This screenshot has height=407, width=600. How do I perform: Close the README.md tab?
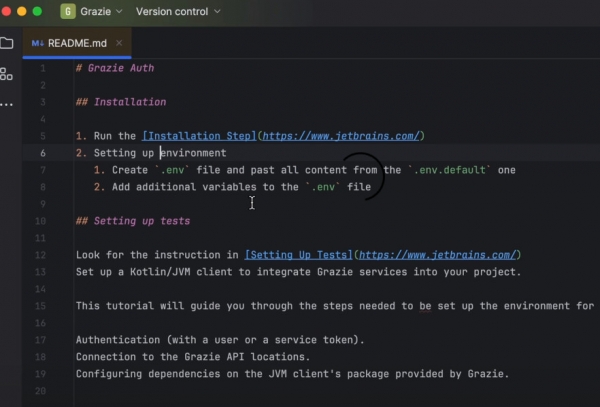click(x=119, y=43)
